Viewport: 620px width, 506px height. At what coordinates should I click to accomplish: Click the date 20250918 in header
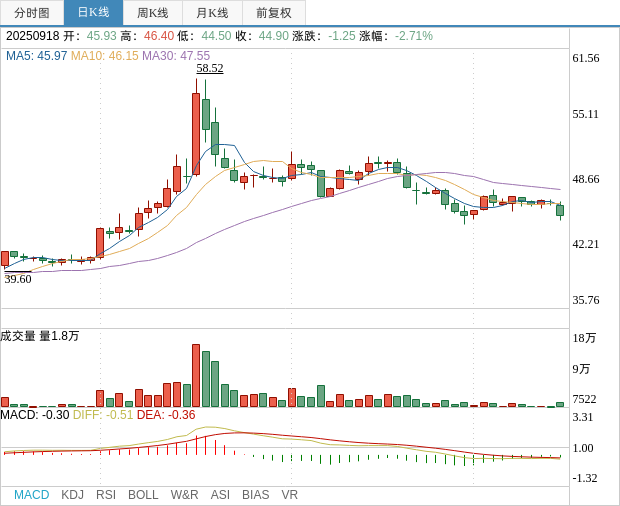tap(33, 36)
